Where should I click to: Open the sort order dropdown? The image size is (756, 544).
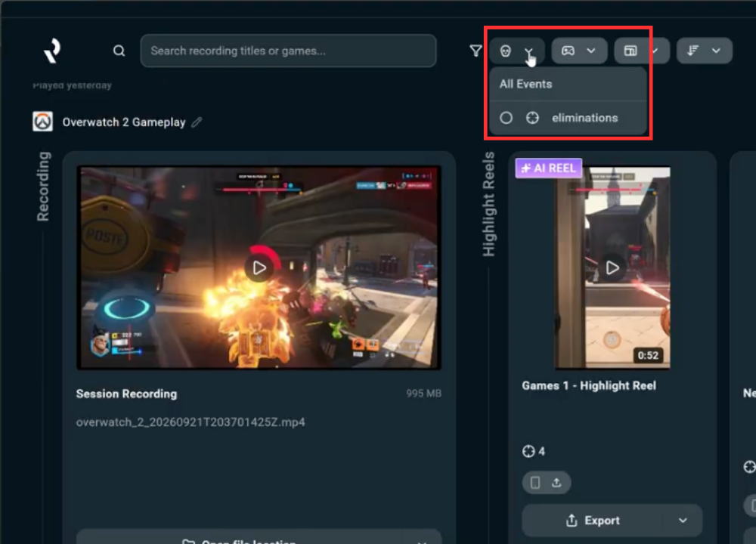pos(705,51)
